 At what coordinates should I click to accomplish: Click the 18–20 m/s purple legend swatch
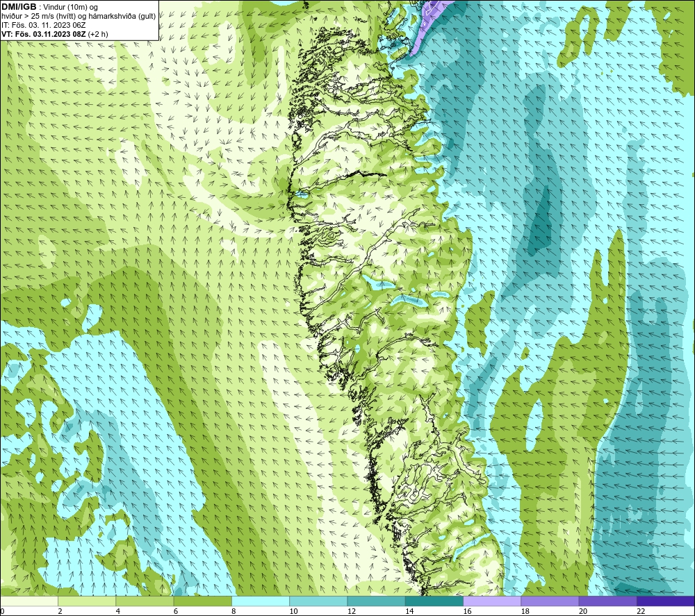pyautogui.click(x=550, y=601)
